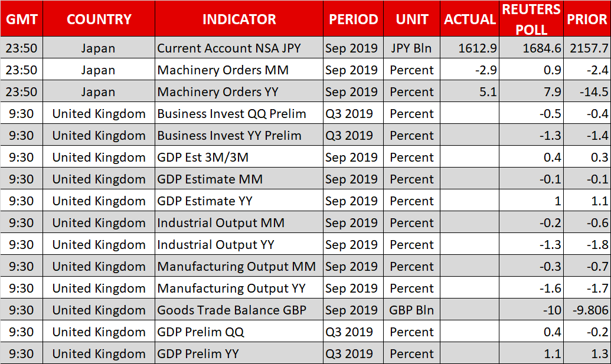Click the INDICATOR column header
Viewport: 611px width, 364px height.
[x=239, y=19]
